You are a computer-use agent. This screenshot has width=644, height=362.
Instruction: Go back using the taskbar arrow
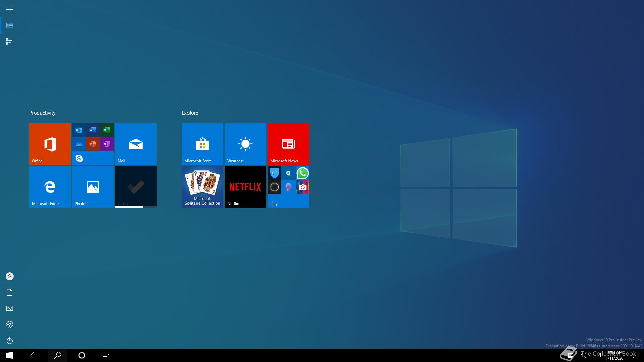[x=34, y=355]
